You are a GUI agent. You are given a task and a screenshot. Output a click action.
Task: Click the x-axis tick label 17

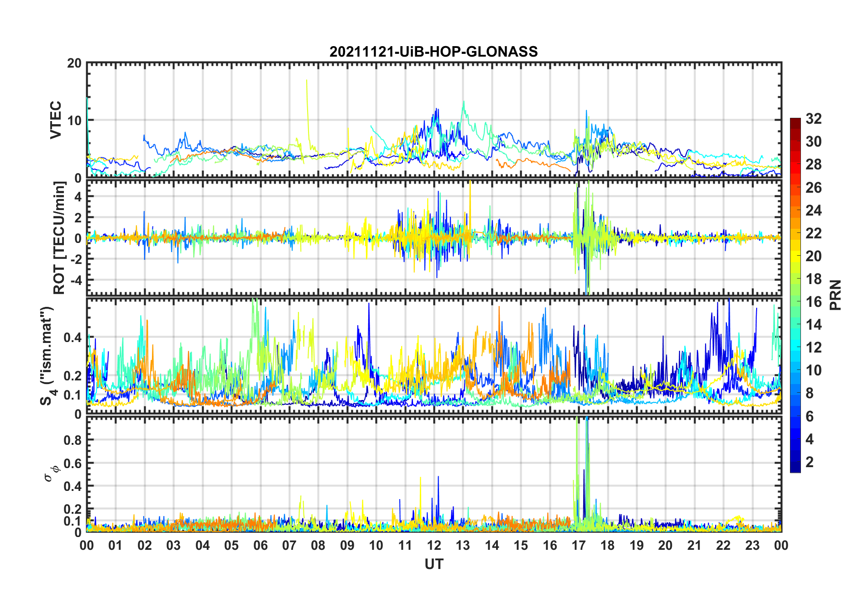pos(578,545)
